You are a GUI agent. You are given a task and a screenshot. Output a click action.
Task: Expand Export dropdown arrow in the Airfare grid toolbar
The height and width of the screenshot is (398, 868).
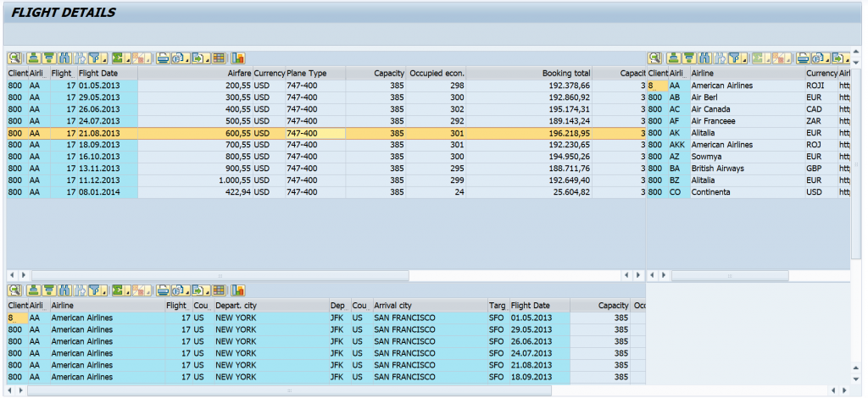pos(207,58)
